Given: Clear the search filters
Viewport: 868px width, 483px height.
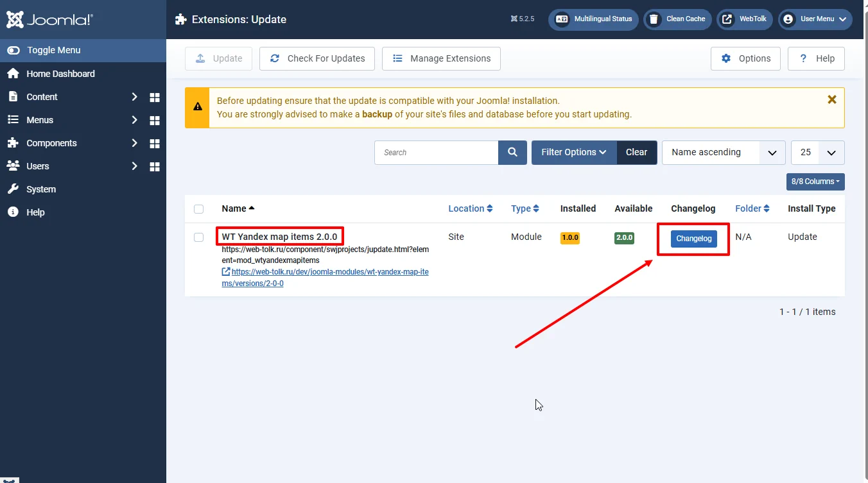Looking at the screenshot, I should 637,153.
